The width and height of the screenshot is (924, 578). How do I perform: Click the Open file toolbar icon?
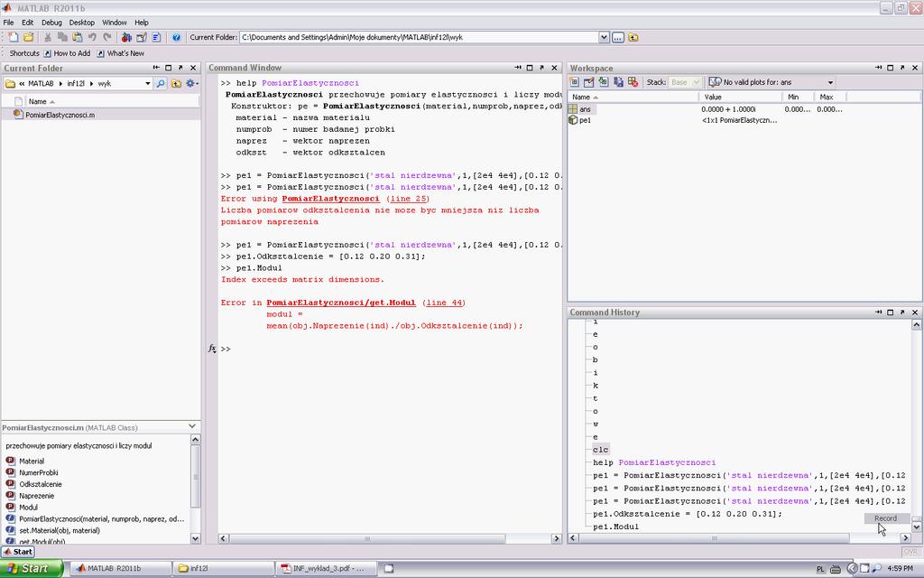(28, 37)
